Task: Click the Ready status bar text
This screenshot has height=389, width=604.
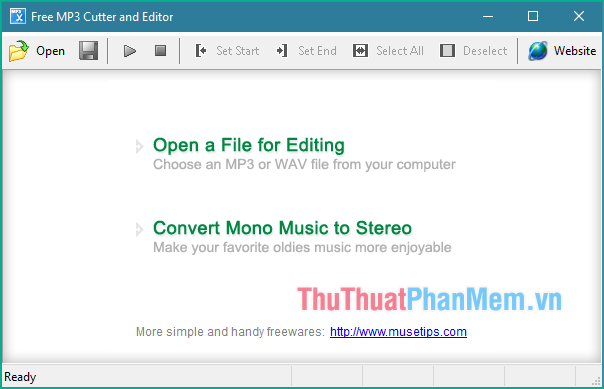Action: click(x=20, y=377)
